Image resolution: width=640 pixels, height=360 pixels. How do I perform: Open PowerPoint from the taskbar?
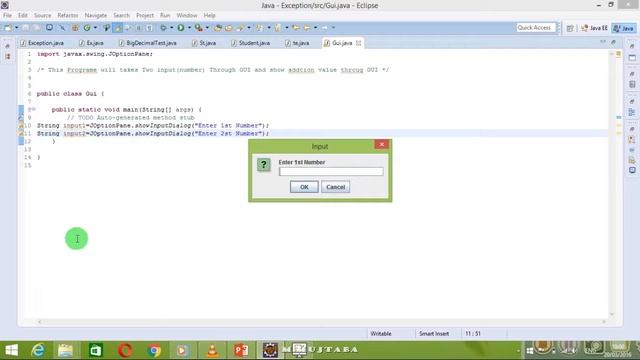coord(241,350)
